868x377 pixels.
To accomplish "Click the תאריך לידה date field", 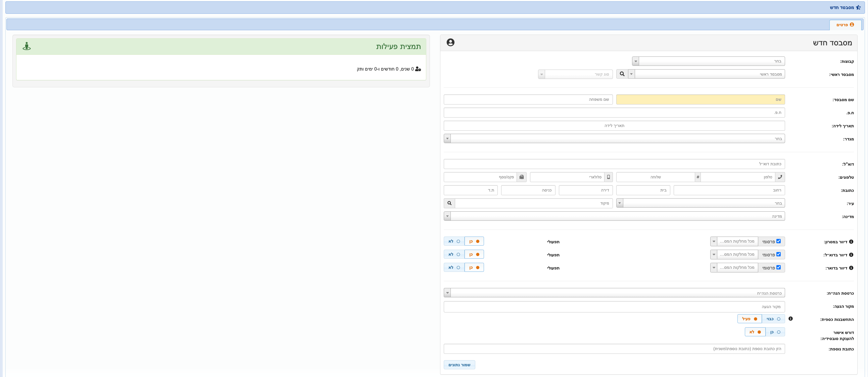I will tap(614, 125).
